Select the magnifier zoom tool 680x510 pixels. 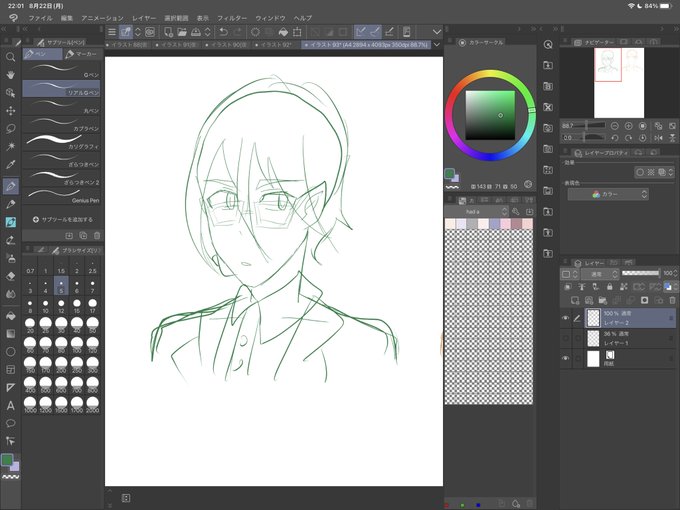click(x=10, y=57)
